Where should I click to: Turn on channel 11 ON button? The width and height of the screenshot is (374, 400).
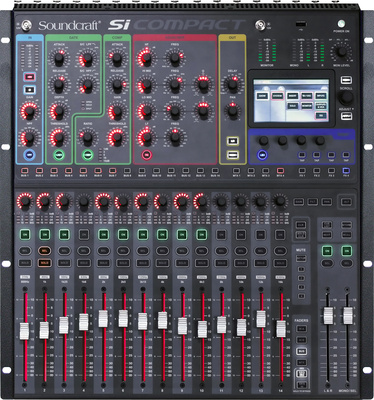click(x=221, y=234)
